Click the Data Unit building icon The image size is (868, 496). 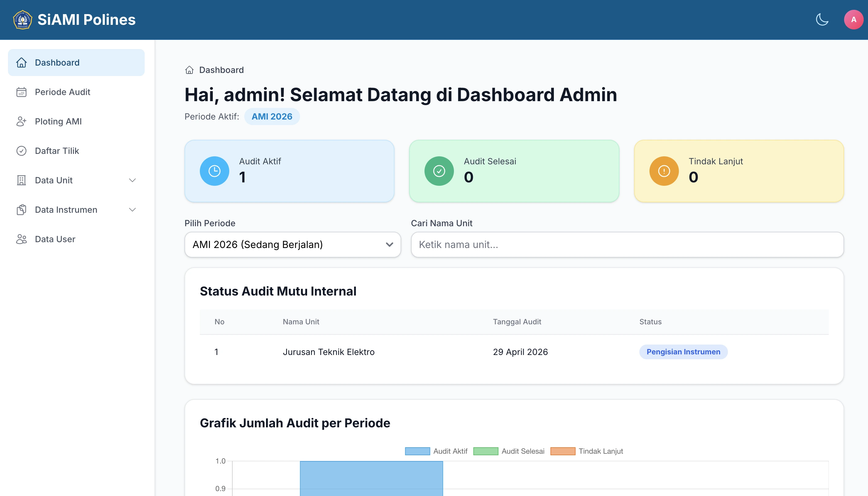coord(21,180)
